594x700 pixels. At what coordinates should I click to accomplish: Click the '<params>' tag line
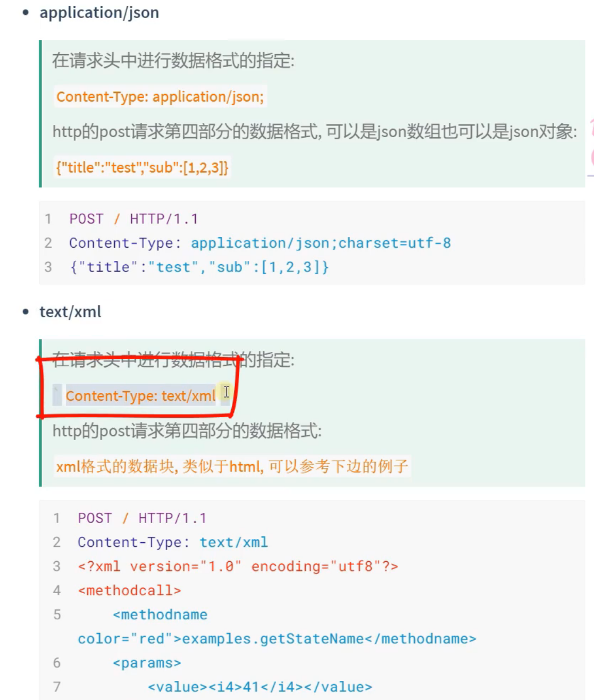147,663
